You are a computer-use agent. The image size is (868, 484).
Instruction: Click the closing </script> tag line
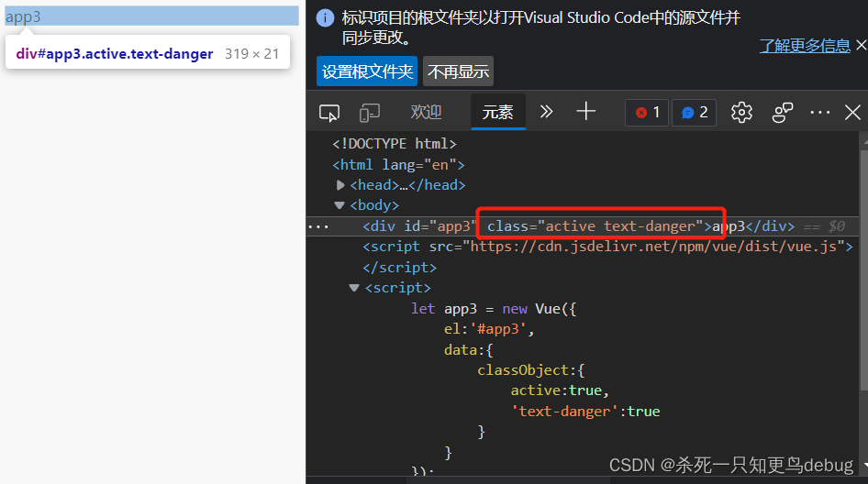tap(400, 267)
